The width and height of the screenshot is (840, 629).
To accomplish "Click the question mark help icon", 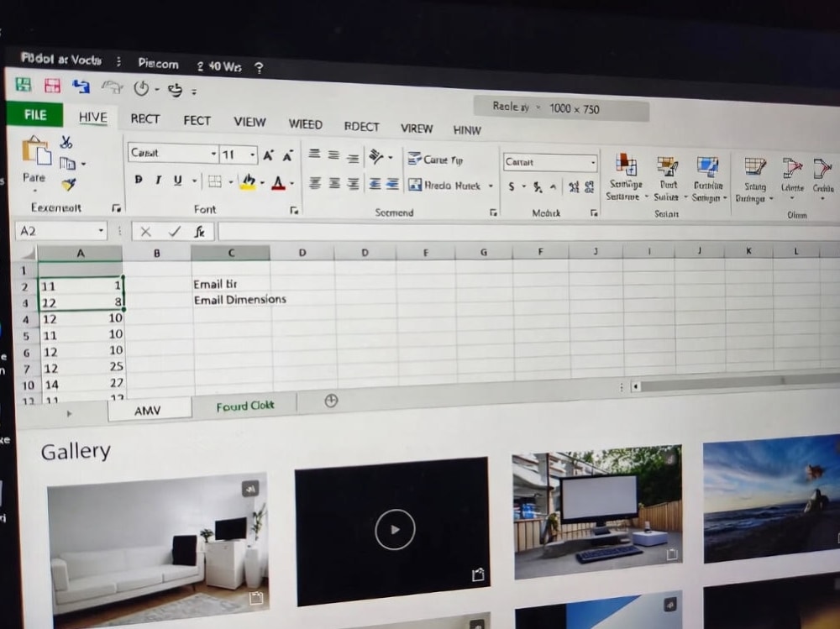I will tap(259, 68).
